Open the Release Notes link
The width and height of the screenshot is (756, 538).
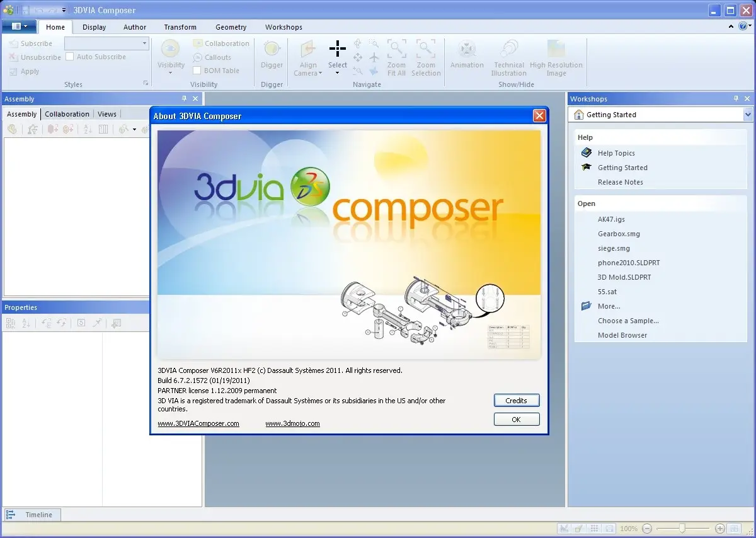click(621, 182)
